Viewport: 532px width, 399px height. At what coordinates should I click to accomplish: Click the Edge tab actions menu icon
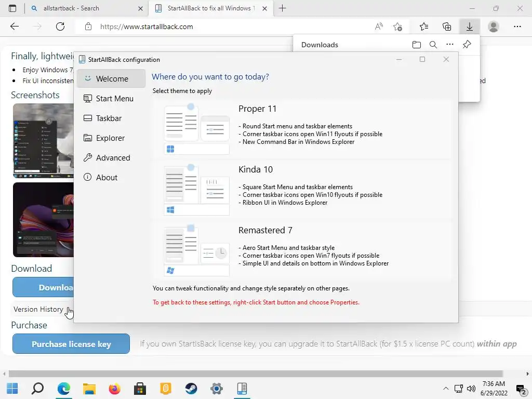tap(12, 8)
